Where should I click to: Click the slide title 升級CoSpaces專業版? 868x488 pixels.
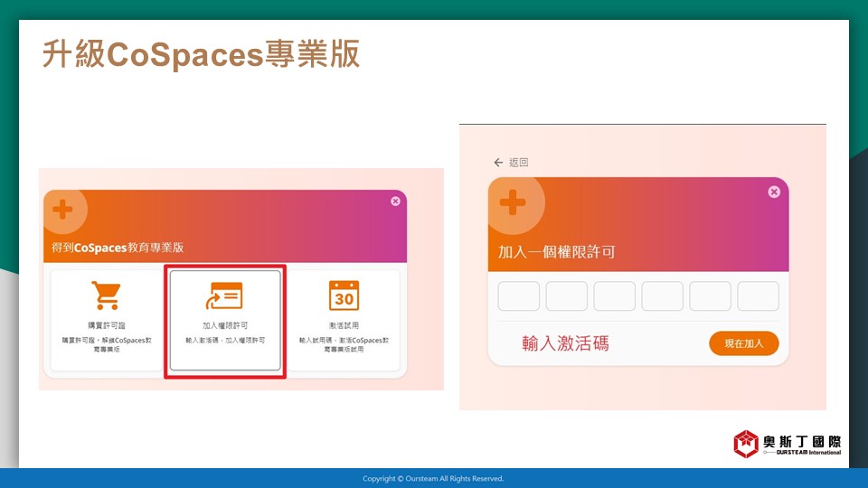click(x=201, y=54)
